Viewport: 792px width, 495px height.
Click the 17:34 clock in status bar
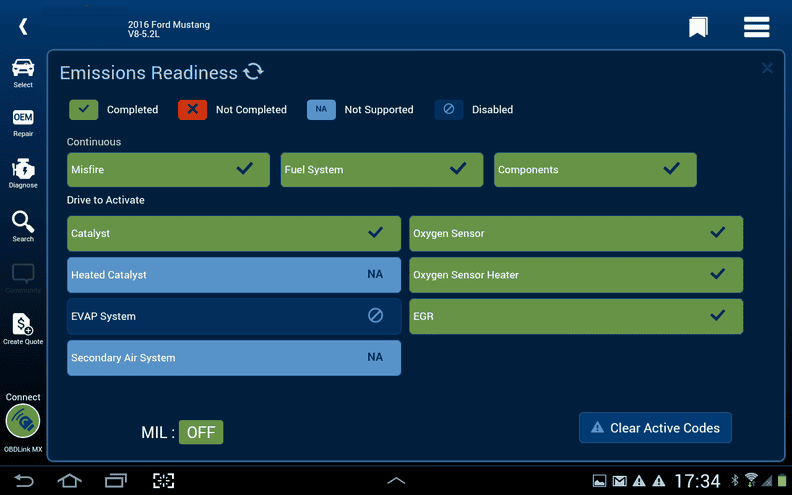click(x=698, y=481)
